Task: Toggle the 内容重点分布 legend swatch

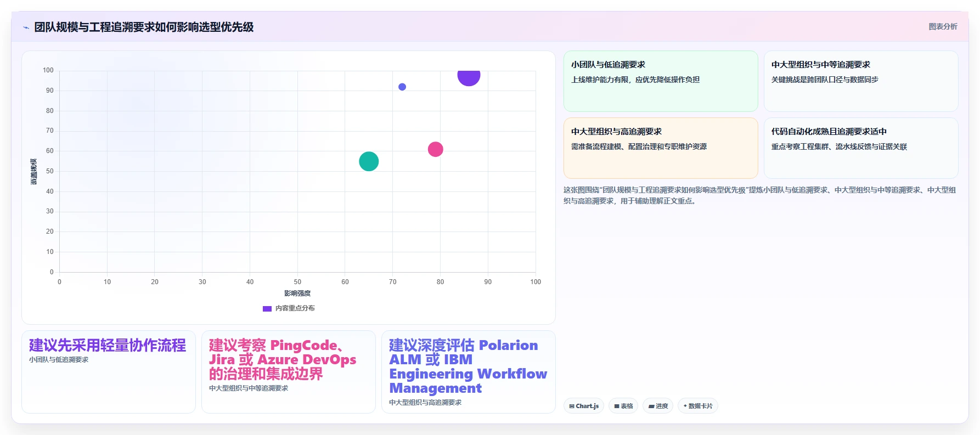Action: [x=267, y=308]
